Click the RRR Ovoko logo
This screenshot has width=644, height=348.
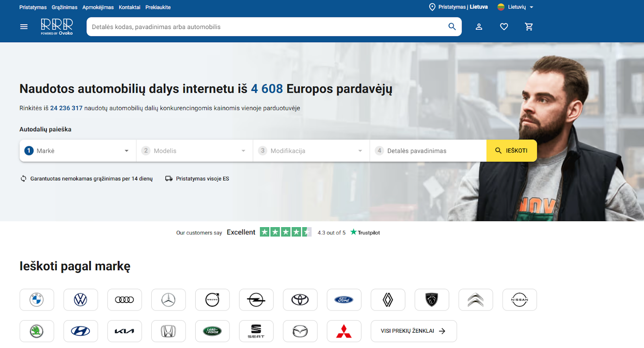pyautogui.click(x=57, y=27)
